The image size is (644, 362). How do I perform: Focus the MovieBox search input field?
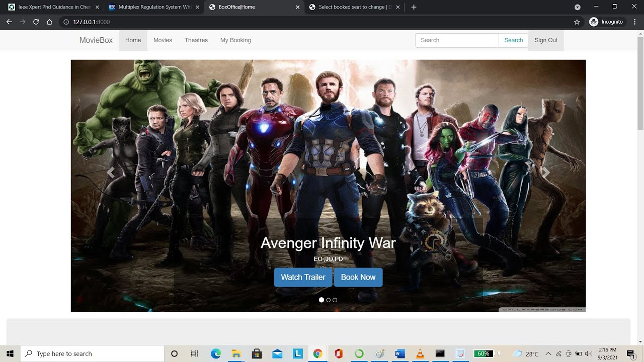click(457, 40)
